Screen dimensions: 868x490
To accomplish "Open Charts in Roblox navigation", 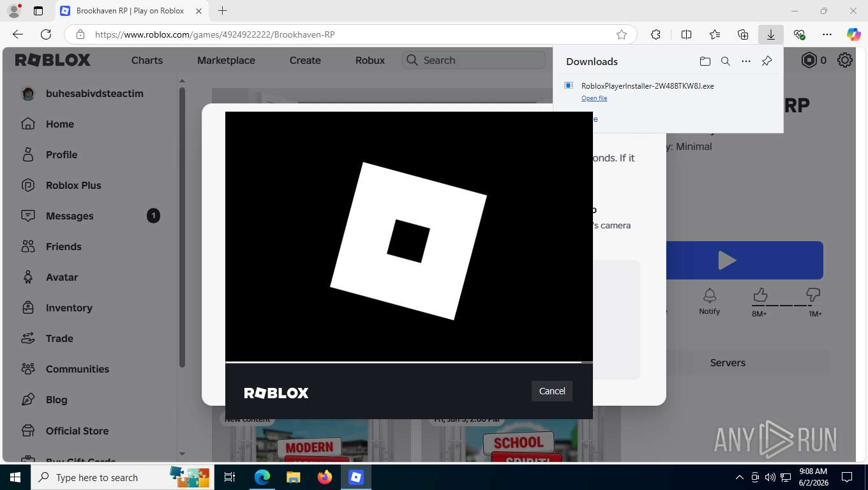I will click(x=147, y=60).
